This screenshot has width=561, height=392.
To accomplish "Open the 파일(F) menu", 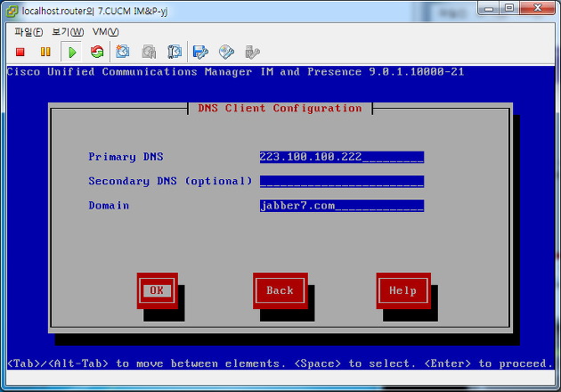I will [28, 32].
